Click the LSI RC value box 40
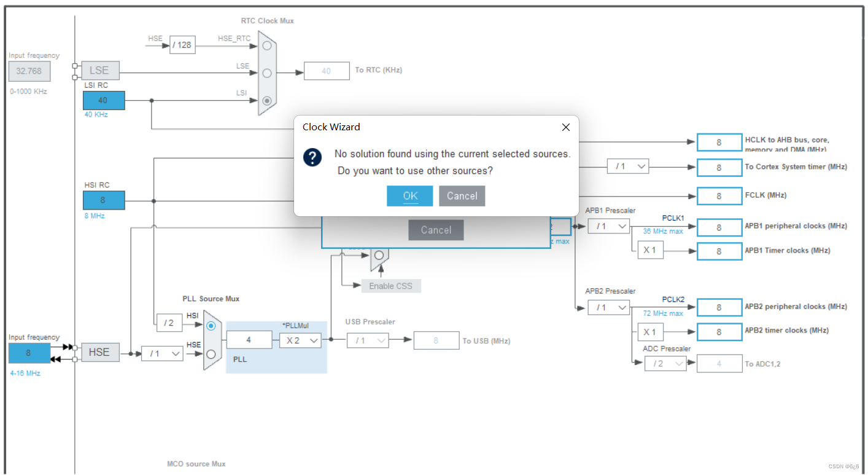 click(x=104, y=100)
